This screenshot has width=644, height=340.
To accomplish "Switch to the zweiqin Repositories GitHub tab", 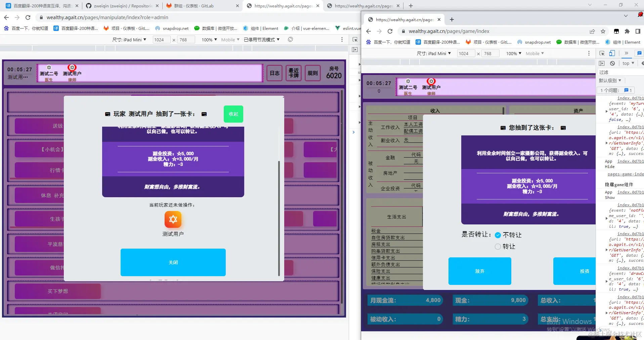I will (x=122, y=6).
